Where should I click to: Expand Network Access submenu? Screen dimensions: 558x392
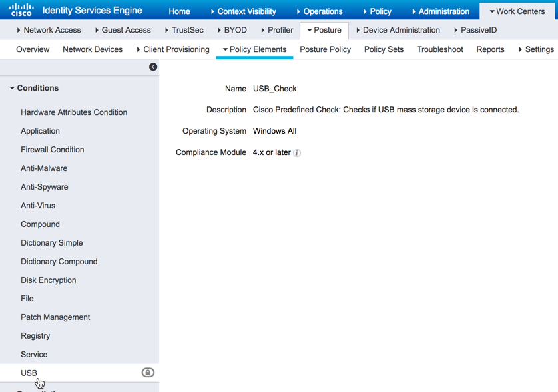pos(49,30)
